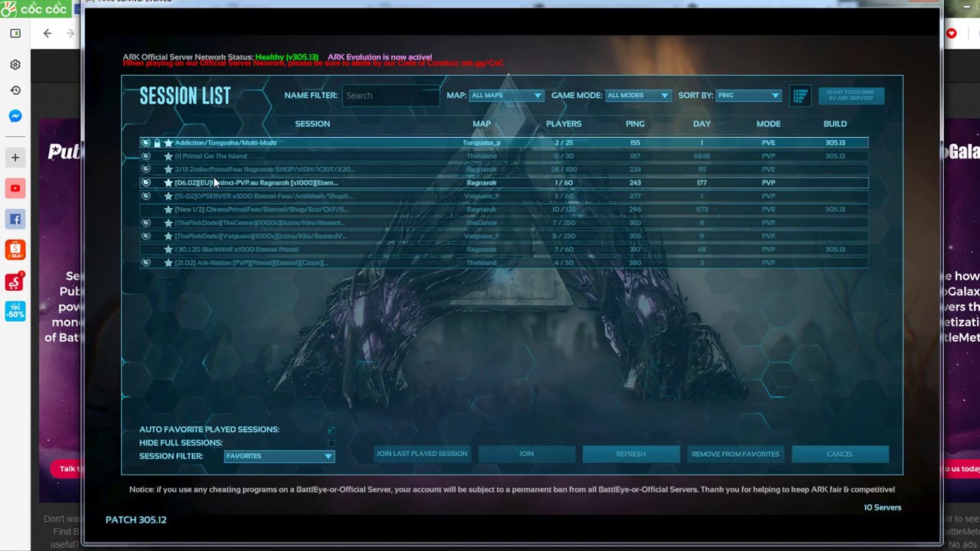Click Want Your Own EU ARK Server button
This screenshot has height=551, width=980.
[851, 96]
